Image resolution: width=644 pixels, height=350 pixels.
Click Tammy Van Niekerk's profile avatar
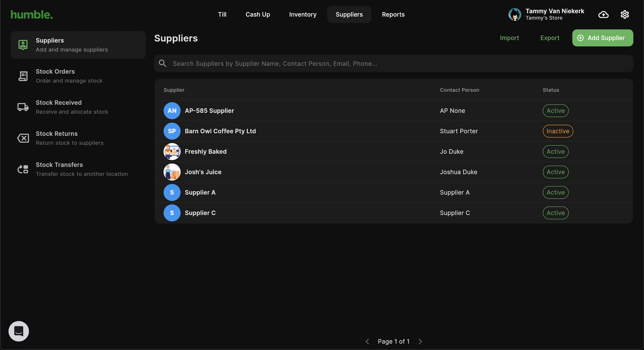[x=515, y=14]
